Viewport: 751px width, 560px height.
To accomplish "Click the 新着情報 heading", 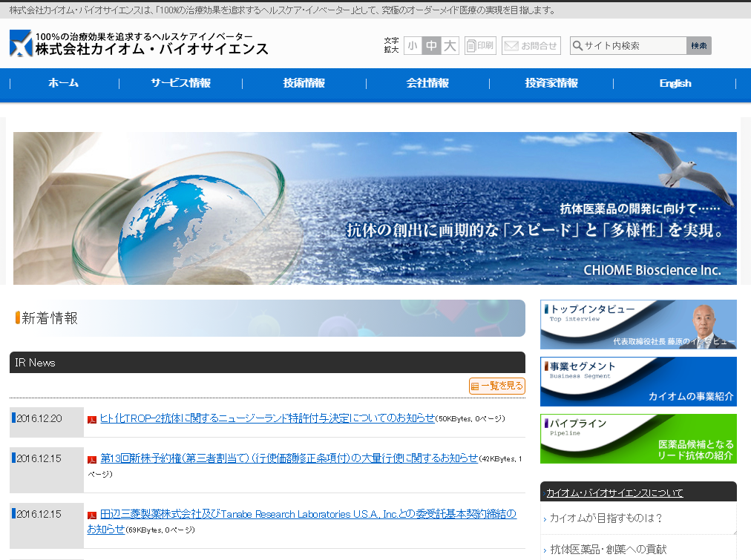I will [x=49, y=318].
